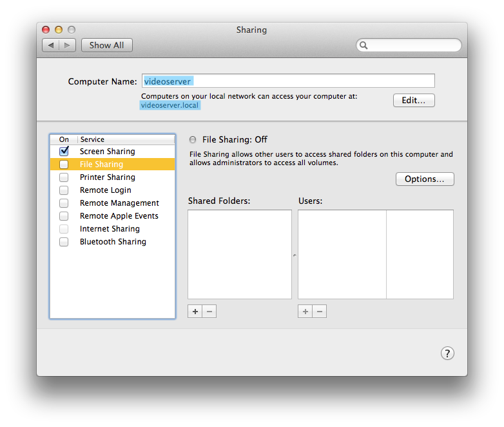Enable the Remote Apple Events checkbox
This screenshot has width=504, height=427.
click(64, 216)
